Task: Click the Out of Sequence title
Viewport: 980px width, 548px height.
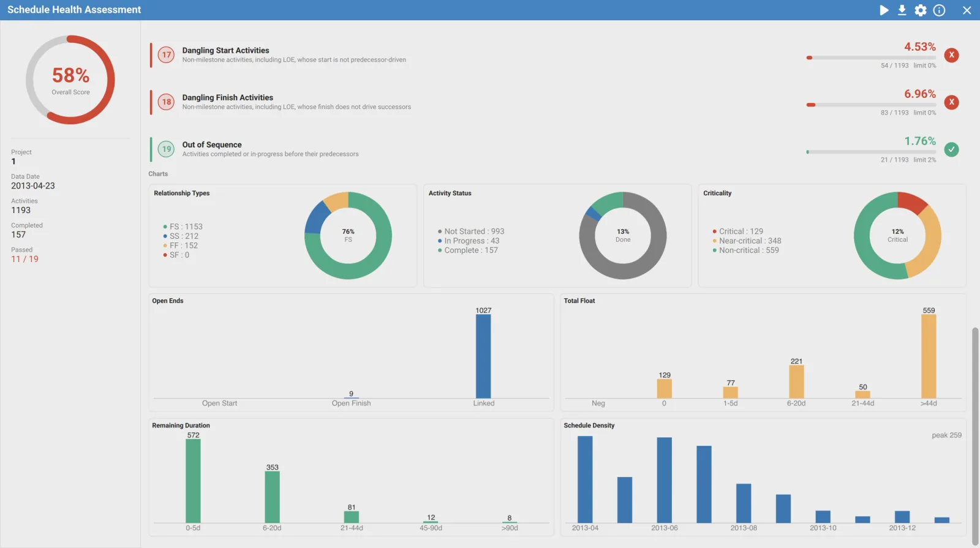Action: pyautogui.click(x=212, y=145)
